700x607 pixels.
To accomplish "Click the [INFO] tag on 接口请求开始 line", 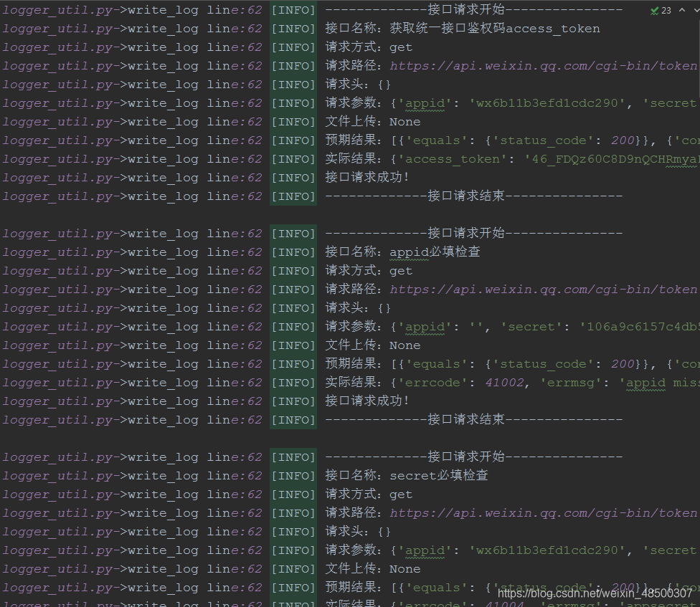I will pos(293,9).
